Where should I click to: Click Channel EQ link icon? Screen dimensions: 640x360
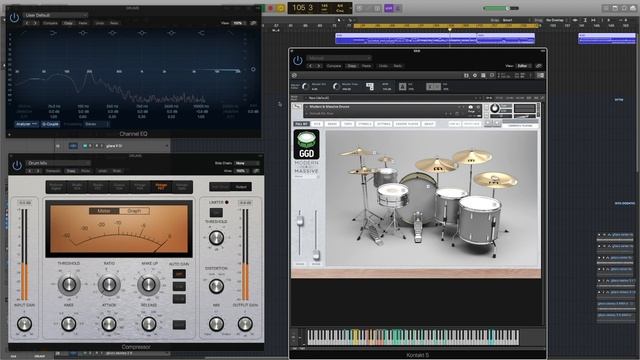253,23
